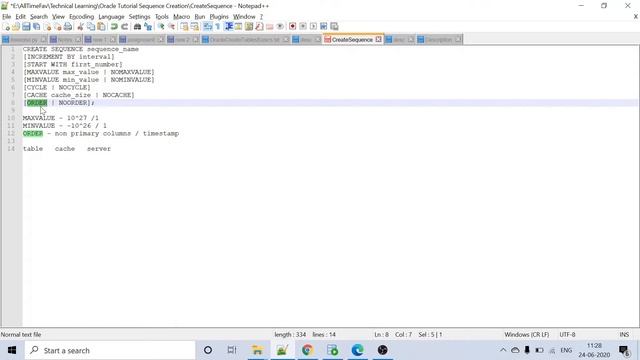Open the Folder as Workspace toolbar icon
The width and height of the screenshot is (640, 360).
click(x=269, y=27)
